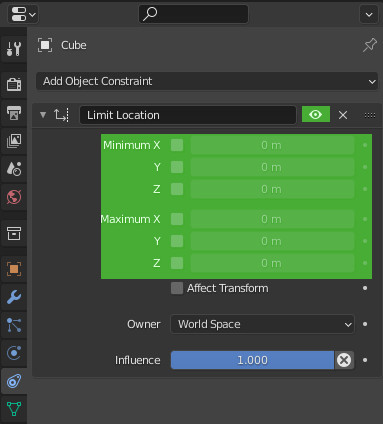Open the options dropdown at top right
Screen dimensions: 383x424
pyautogui.click(x=369, y=14)
